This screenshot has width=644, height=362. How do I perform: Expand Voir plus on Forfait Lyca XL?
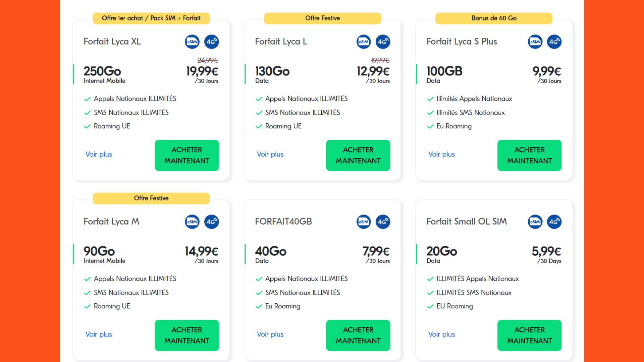pos(99,154)
